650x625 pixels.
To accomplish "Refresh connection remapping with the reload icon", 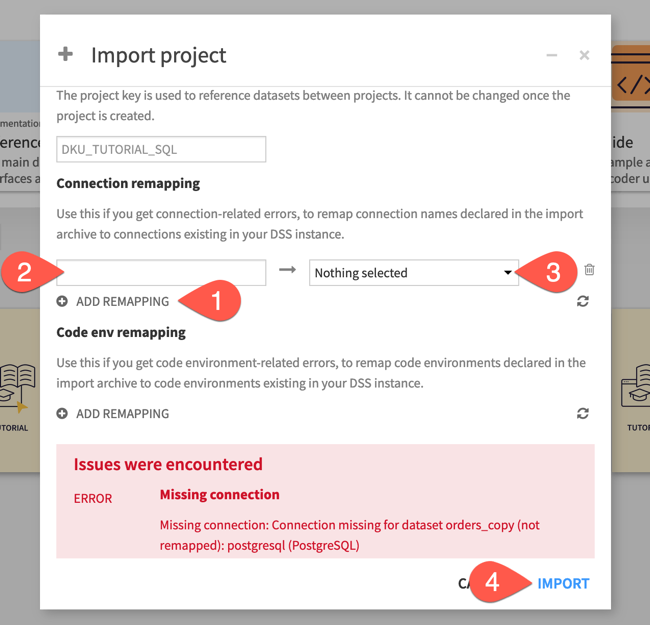I will 583,301.
